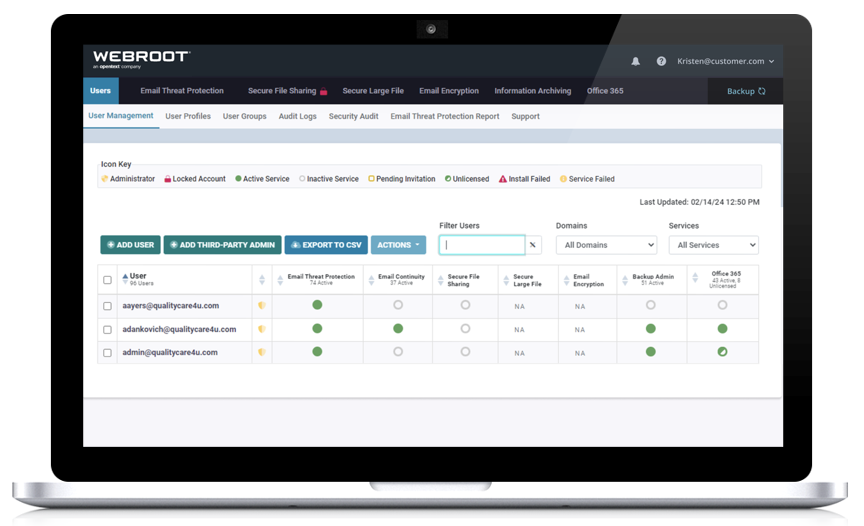Focus the Filter Users text field
Viewport: 864px width, 526px height.
(482, 245)
